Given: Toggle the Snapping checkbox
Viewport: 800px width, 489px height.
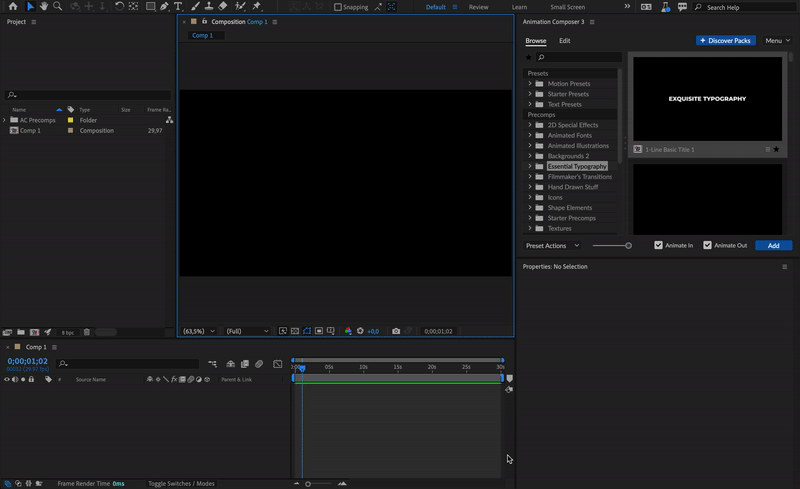Looking at the screenshot, I should coord(338,7).
